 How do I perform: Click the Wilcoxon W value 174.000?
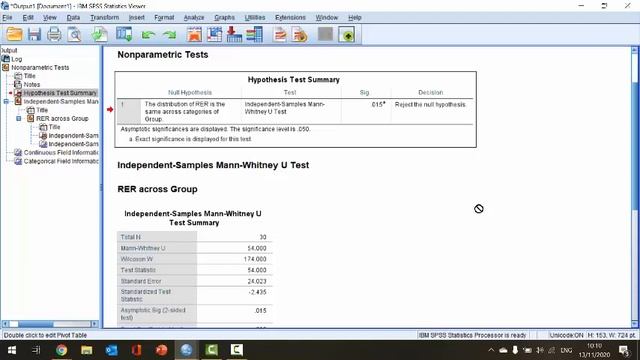[255, 259]
